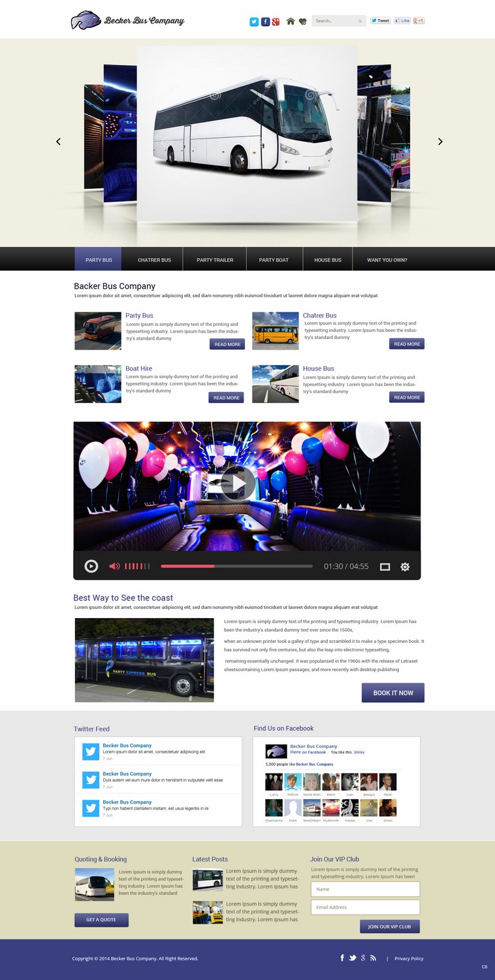
Task: Open the Google Plus icon in header
Action: 276,22
